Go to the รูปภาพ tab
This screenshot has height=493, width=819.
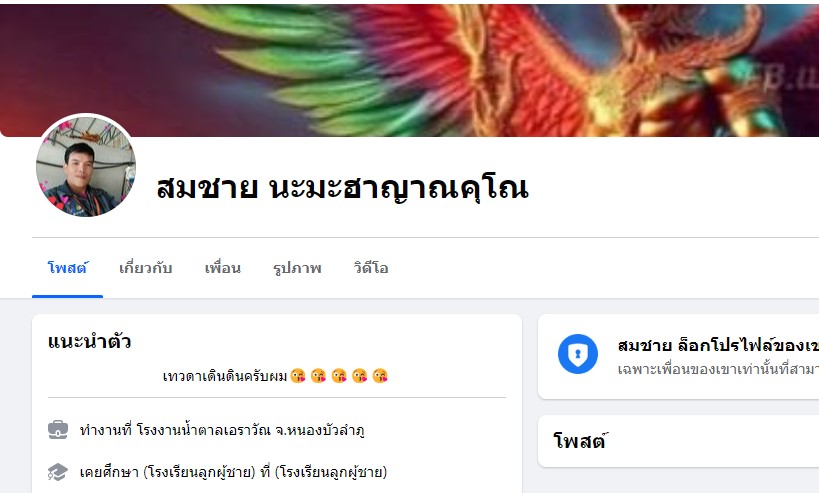tap(297, 268)
